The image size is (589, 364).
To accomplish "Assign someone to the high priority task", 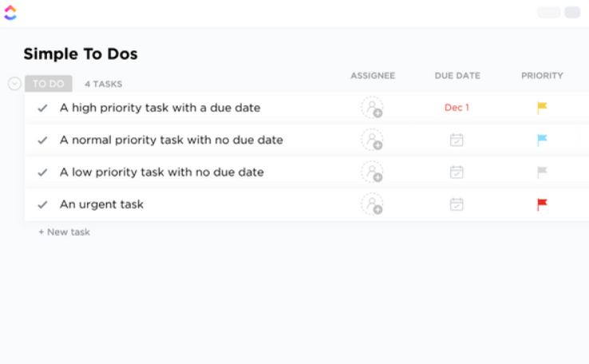I will tap(372, 108).
